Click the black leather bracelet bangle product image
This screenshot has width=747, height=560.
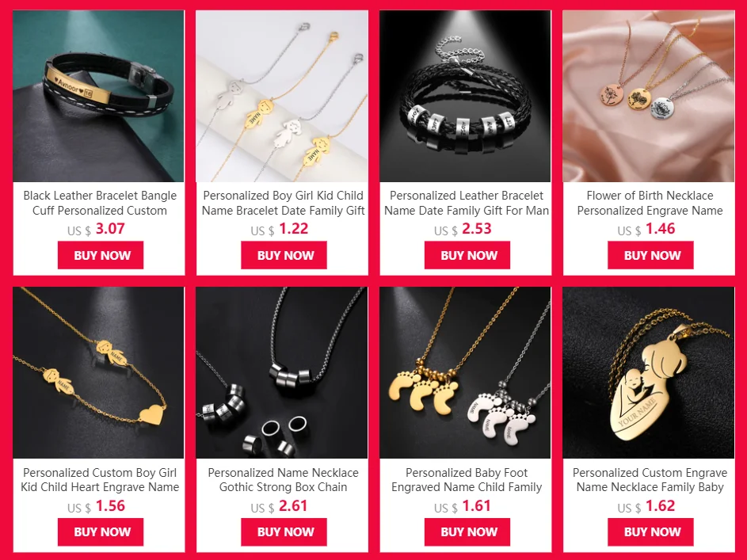tap(98, 96)
